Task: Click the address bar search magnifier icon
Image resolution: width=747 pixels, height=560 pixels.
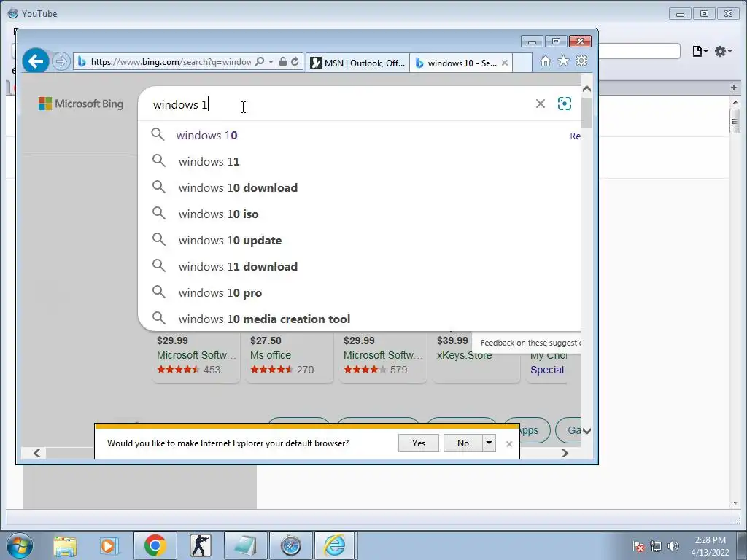Action: 260,61
